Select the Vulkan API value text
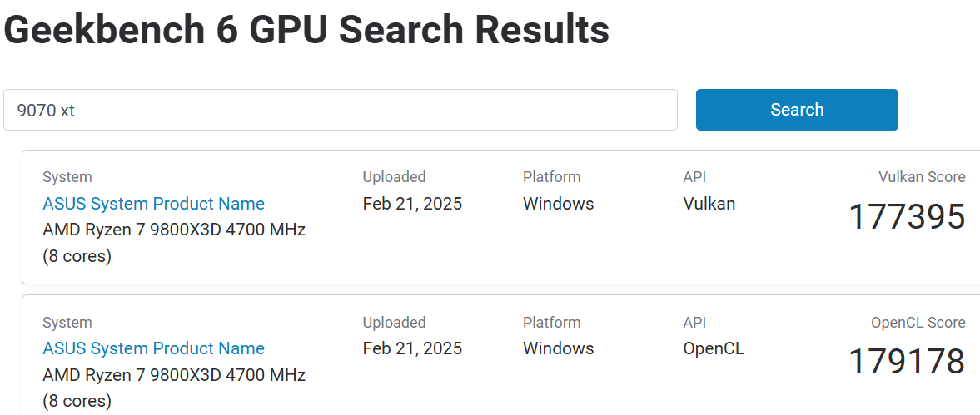 (709, 204)
